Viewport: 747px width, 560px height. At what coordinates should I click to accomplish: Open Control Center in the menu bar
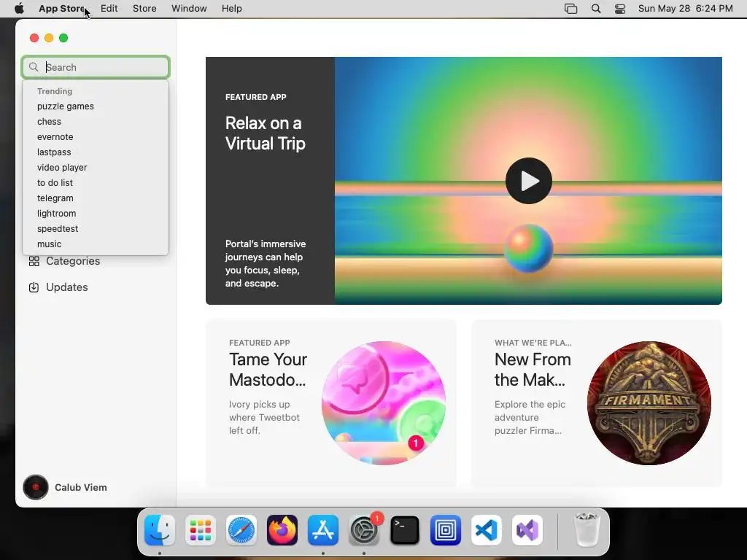pos(620,9)
